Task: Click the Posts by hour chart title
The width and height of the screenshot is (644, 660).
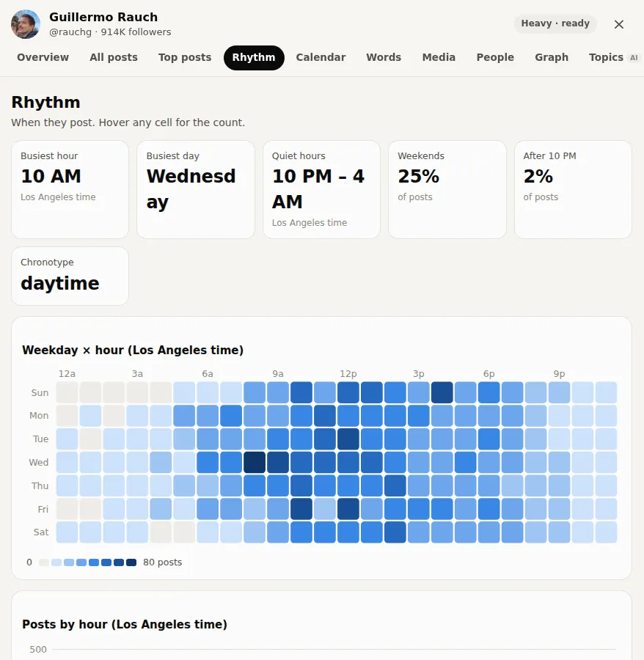Action: point(125,624)
